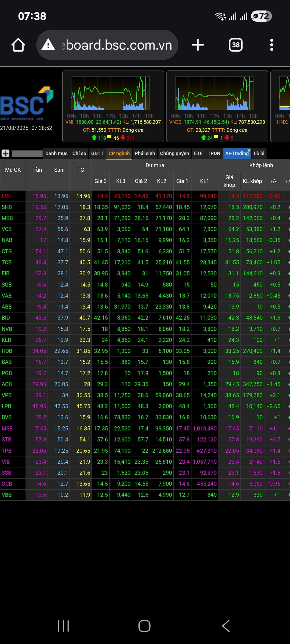The width and height of the screenshot is (290, 644).
Task: Select the VIB stock code
Action: pyautogui.click(x=6, y=462)
